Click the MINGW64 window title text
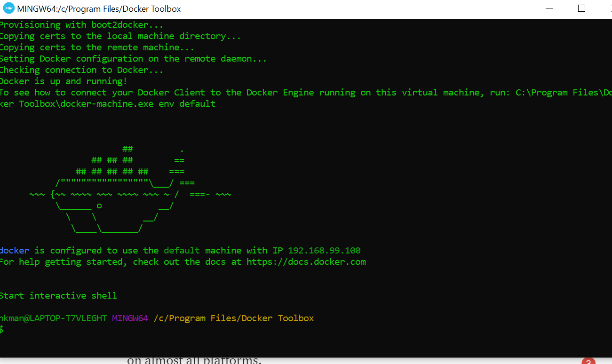This screenshot has height=364, width=612. pyautogui.click(x=99, y=9)
